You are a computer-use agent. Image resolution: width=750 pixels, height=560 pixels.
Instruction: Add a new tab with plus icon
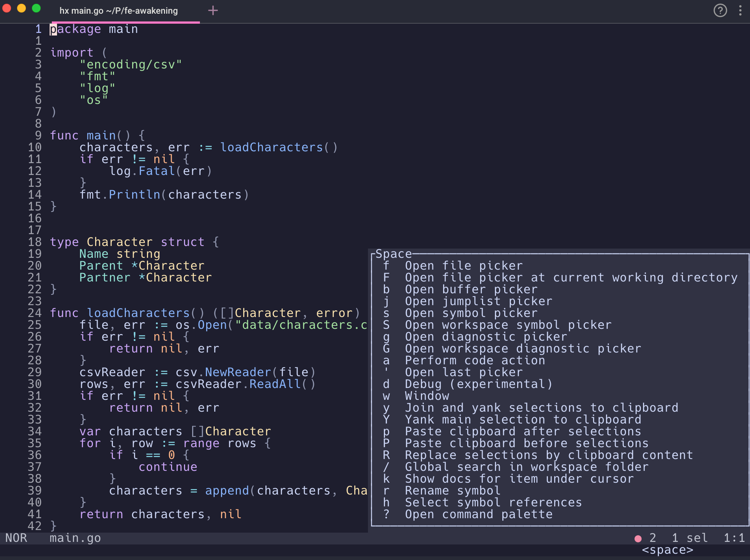pyautogui.click(x=213, y=10)
